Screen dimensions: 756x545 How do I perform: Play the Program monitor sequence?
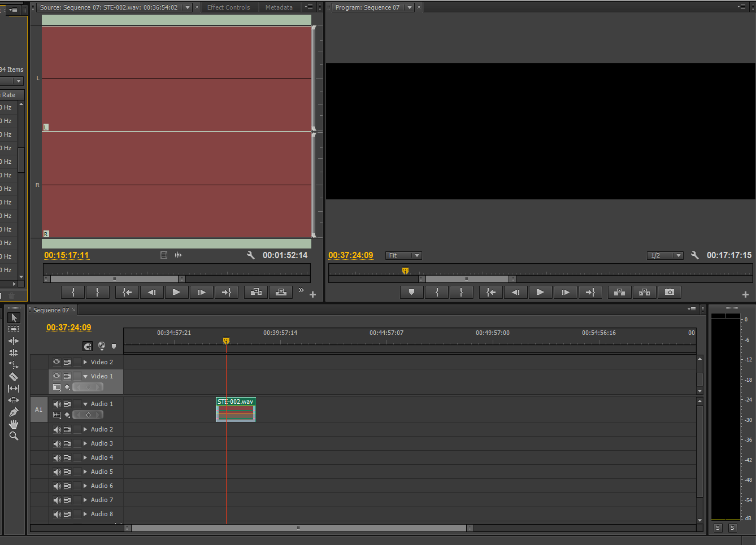click(540, 292)
